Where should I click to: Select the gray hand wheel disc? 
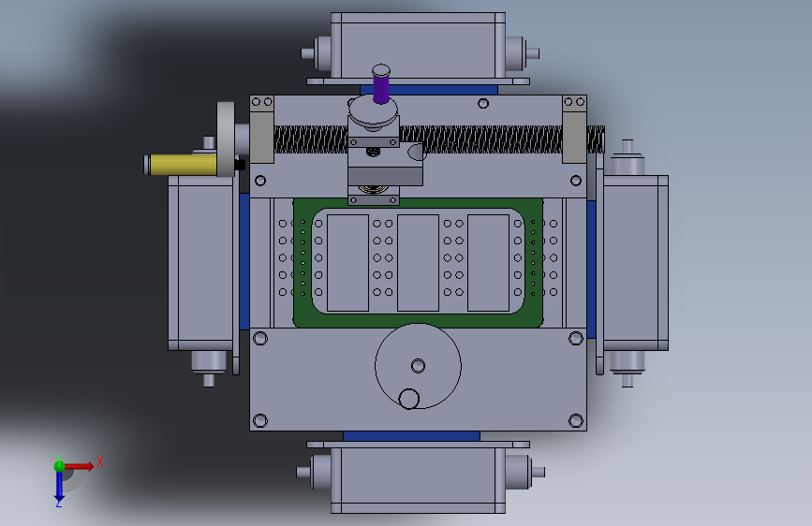point(226,139)
